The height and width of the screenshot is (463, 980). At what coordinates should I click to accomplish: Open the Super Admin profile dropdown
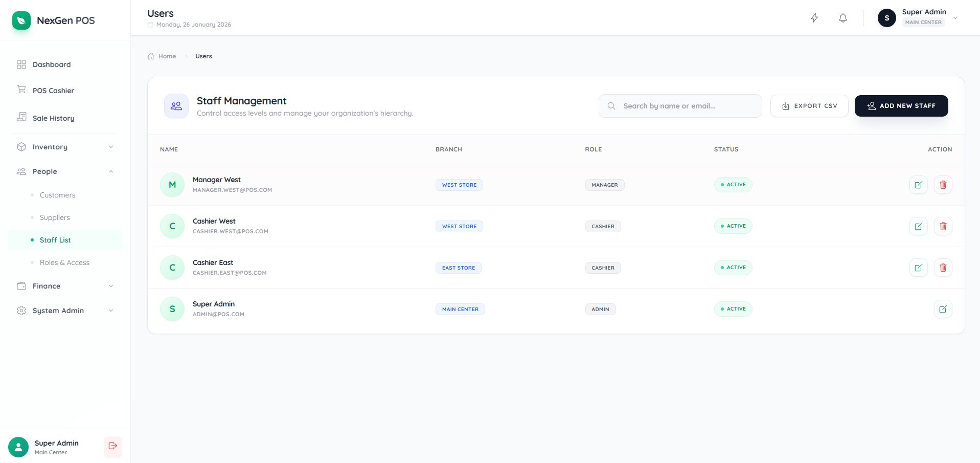(x=955, y=18)
